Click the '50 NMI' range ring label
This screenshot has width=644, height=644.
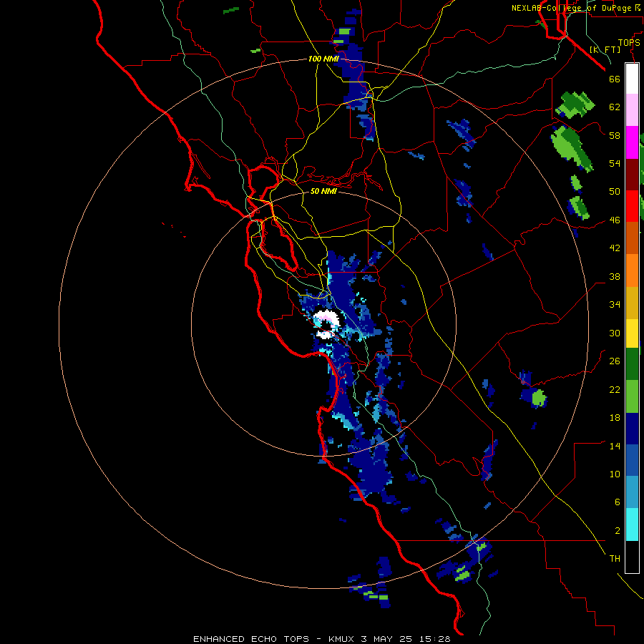point(323,191)
